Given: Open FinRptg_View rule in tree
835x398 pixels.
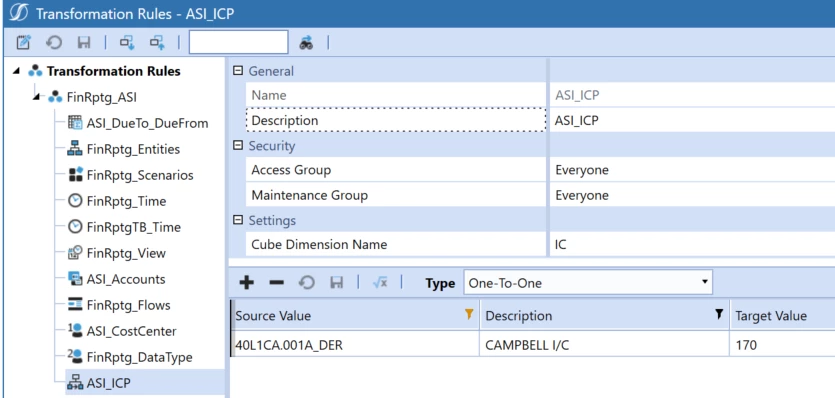Looking at the screenshot, I should (x=126, y=253).
